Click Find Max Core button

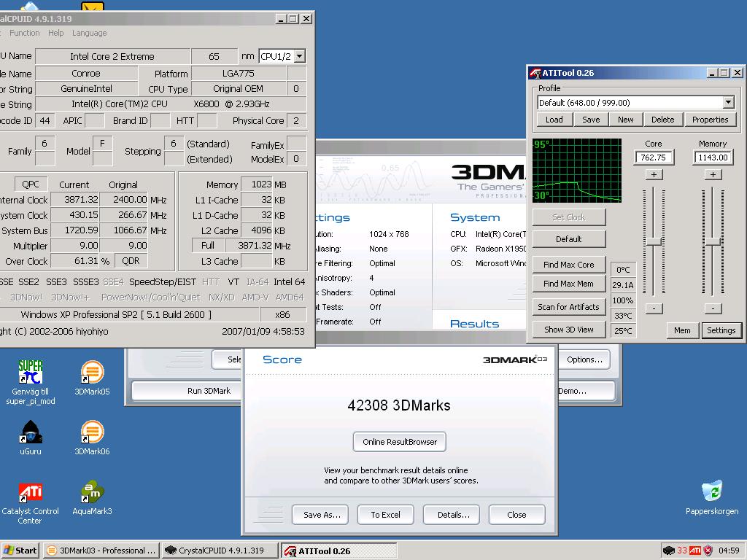[569, 264]
